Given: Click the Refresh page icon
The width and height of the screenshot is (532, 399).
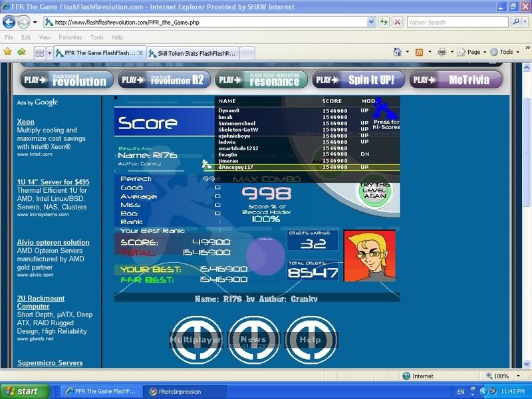Looking at the screenshot, I should tap(384, 22).
